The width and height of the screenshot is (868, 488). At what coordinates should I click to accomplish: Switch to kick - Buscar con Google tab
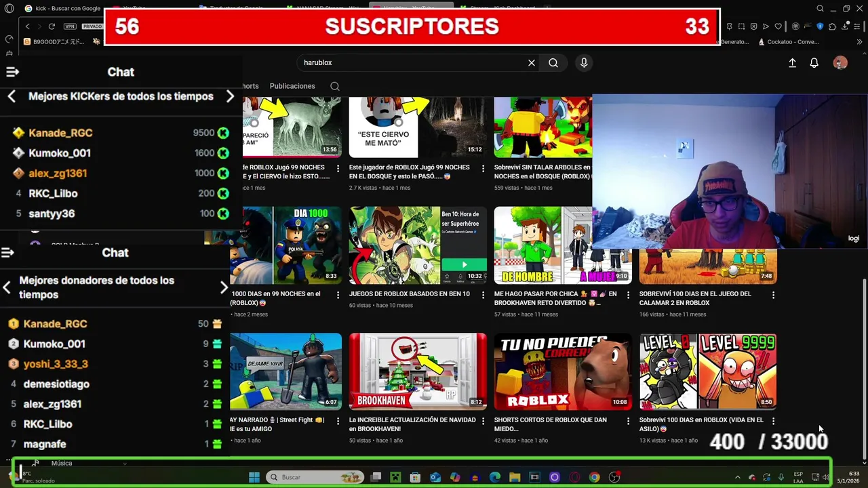(62, 8)
